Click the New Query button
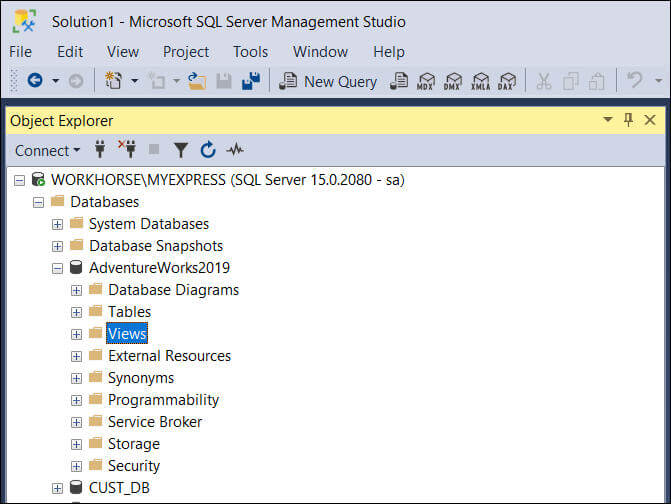671x504 pixels. (328, 81)
